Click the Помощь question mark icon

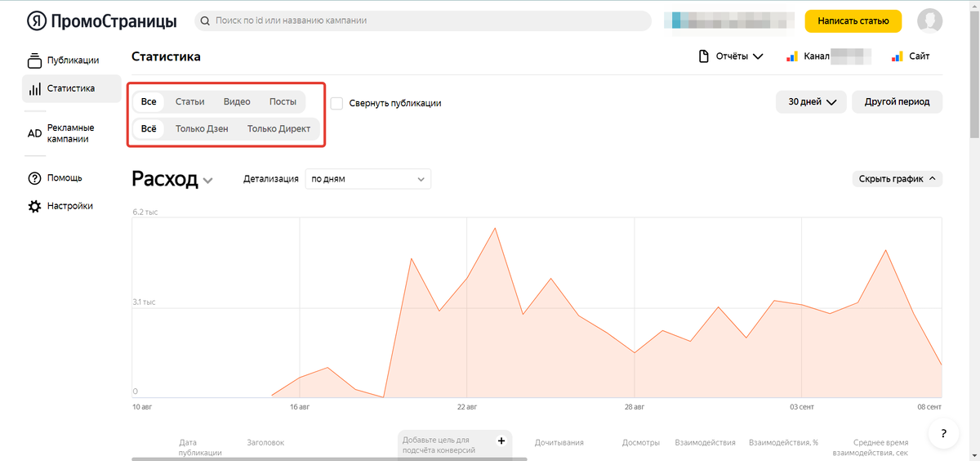pyautogui.click(x=34, y=178)
